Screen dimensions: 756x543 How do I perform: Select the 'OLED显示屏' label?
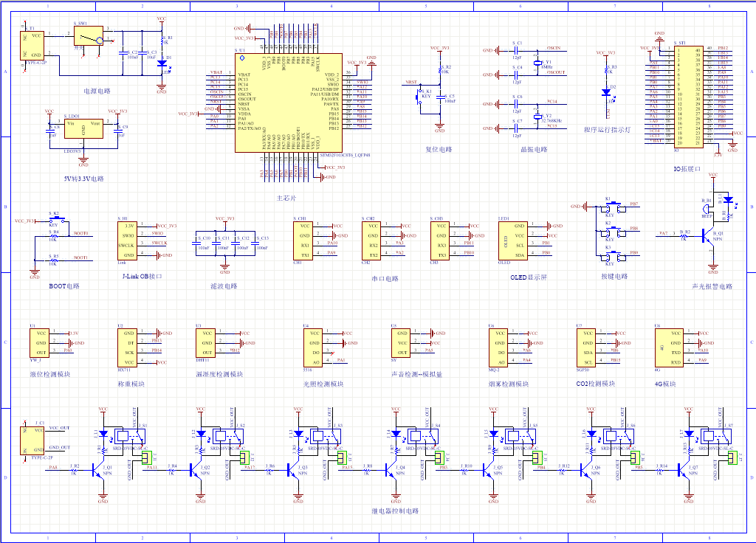[529, 277]
